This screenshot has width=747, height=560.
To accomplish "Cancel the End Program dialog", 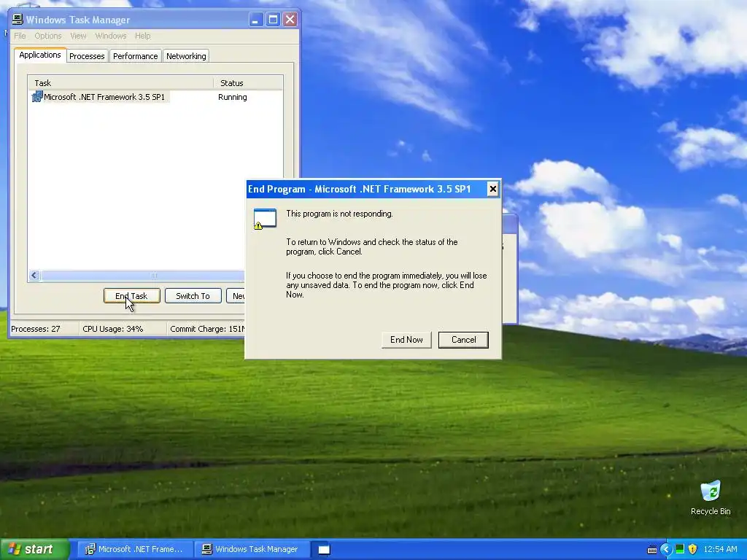I will point(463,340).
